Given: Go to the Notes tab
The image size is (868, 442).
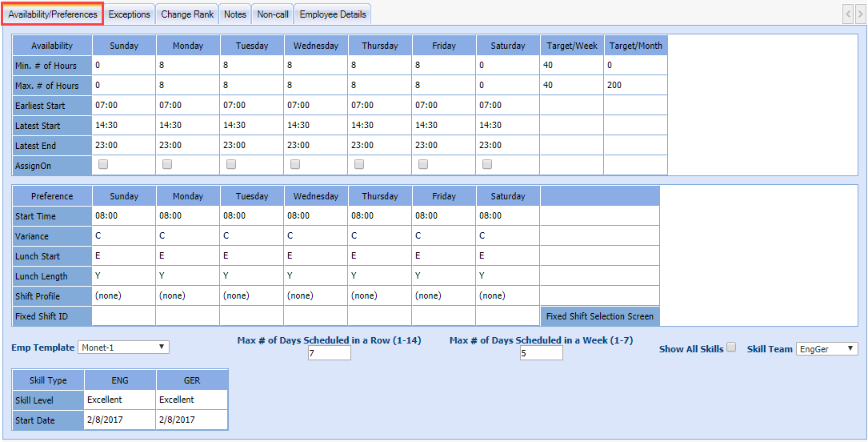Looking at the screenshot, I should [235, 14].
